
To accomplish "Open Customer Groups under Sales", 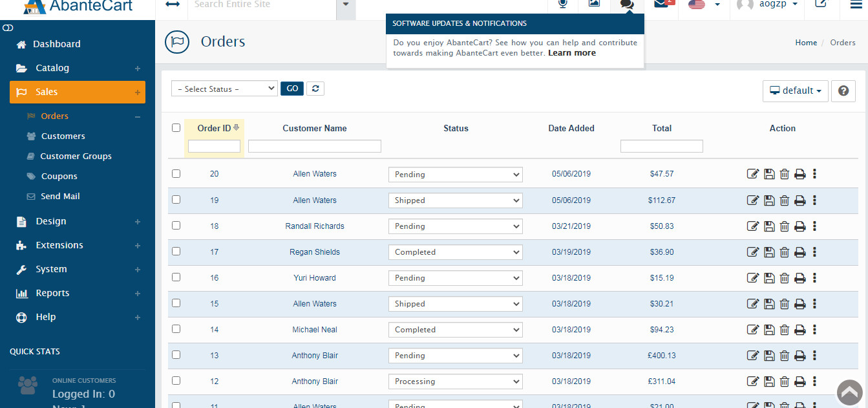I will 76,156.
